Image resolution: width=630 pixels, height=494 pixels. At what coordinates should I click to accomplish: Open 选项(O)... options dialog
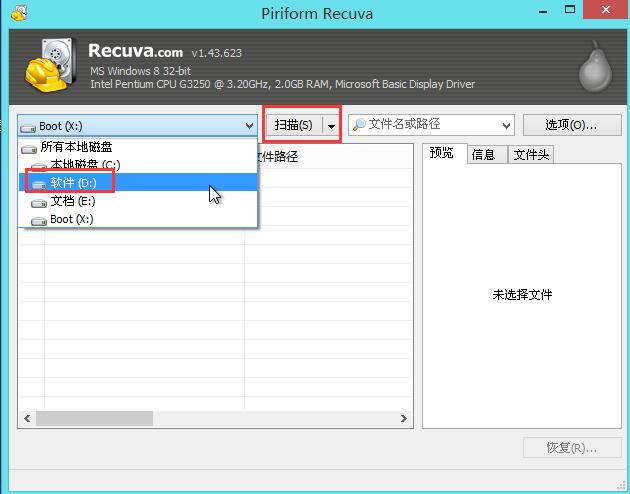[572, 125]
